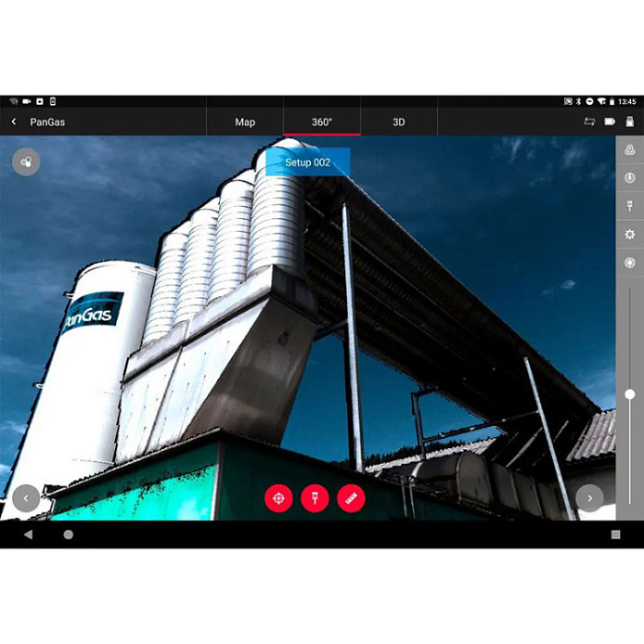The height and width of the screenshot is (644, 644).
Task: Tap the clock dial icon in sidebar
Action: tap(629, 178)
